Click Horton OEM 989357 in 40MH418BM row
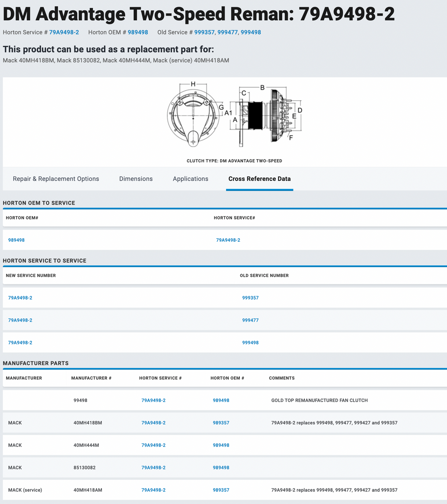The height and width of the screenshot is (504, 447). coord(221,423)
